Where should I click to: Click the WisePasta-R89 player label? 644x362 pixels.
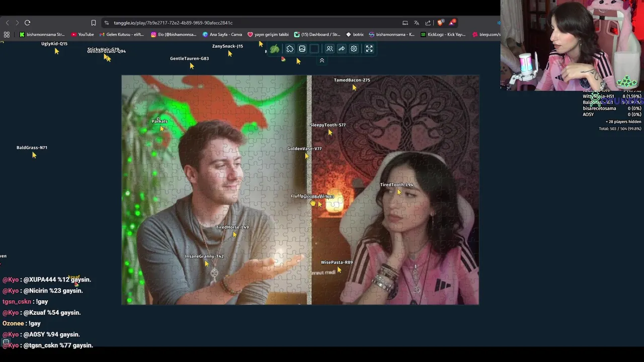click(337, 262)
